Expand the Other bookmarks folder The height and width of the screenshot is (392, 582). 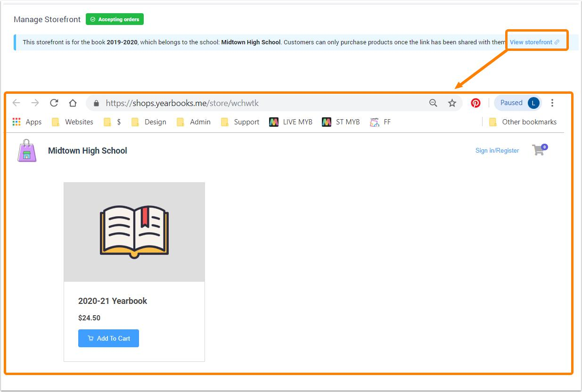click(x=523, y=122)
